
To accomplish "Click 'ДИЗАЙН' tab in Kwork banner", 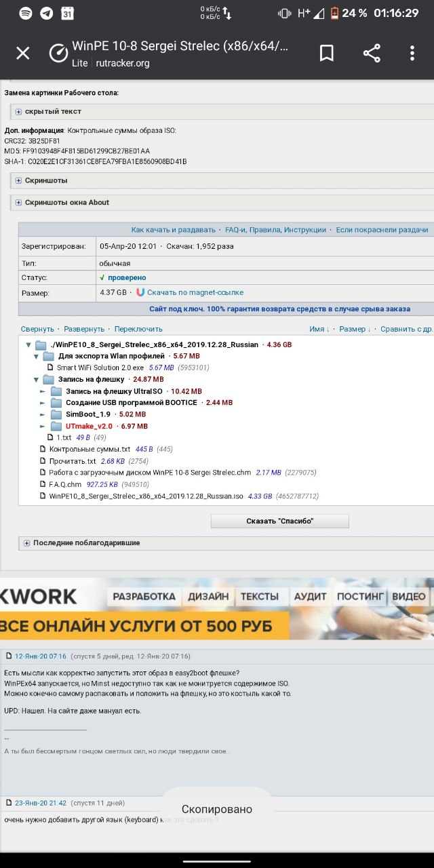I will [x=208, y=596].
